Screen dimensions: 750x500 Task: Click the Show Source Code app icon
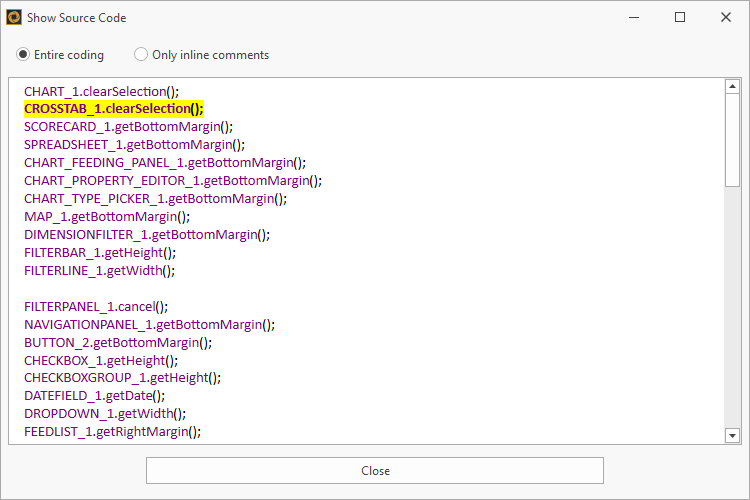pos(14,17)
